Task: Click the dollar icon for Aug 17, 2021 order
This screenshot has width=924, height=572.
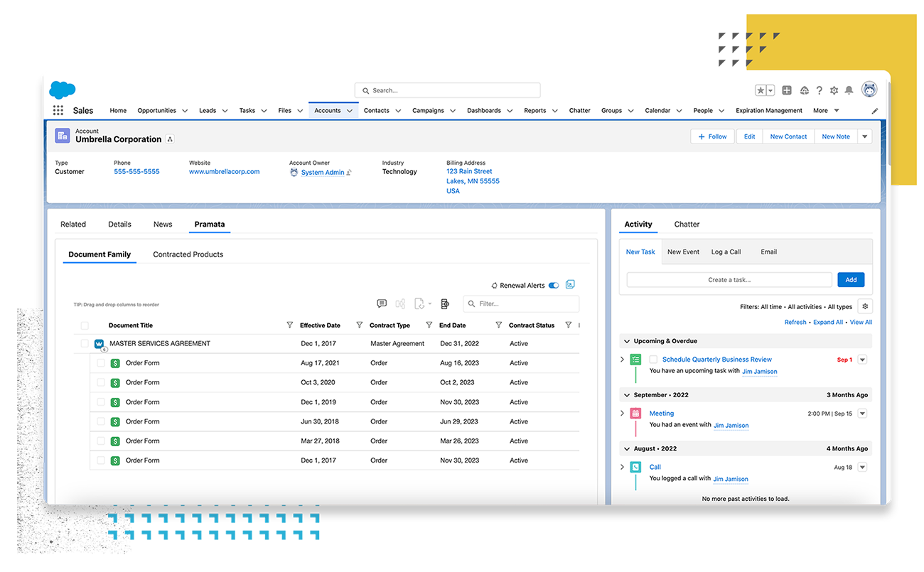Action: point(115,363)
